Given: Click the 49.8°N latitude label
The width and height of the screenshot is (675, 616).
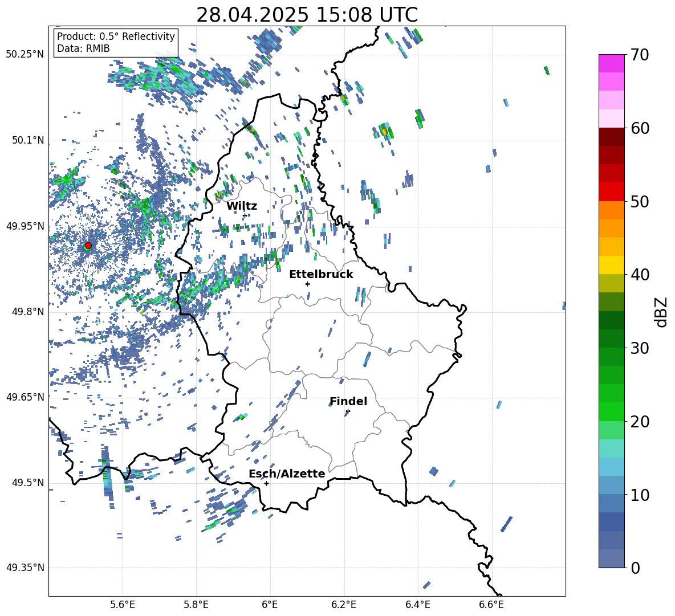Looking at the screenshot, I should [27, 312].
